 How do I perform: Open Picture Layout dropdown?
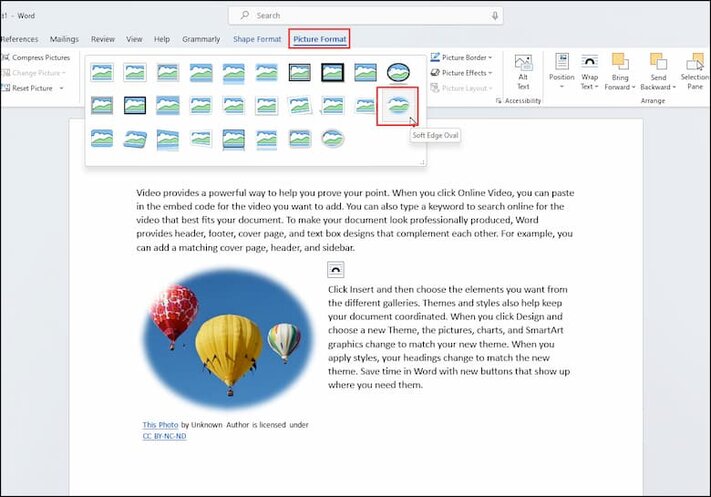tap(462, 88)
